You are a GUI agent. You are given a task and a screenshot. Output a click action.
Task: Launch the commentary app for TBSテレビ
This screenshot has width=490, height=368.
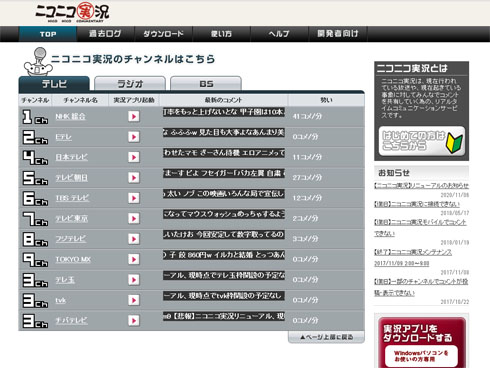134,198
